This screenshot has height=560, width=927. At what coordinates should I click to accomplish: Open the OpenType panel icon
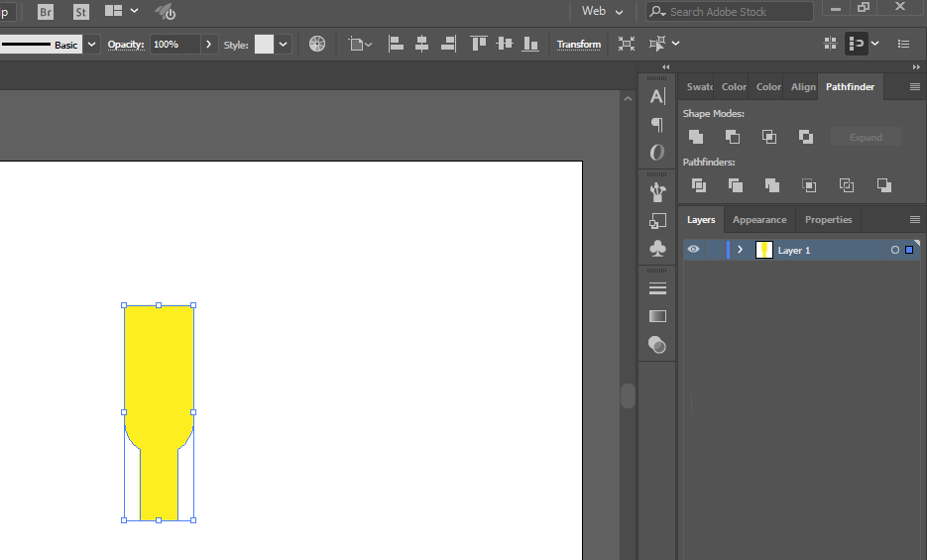(657, 153)
